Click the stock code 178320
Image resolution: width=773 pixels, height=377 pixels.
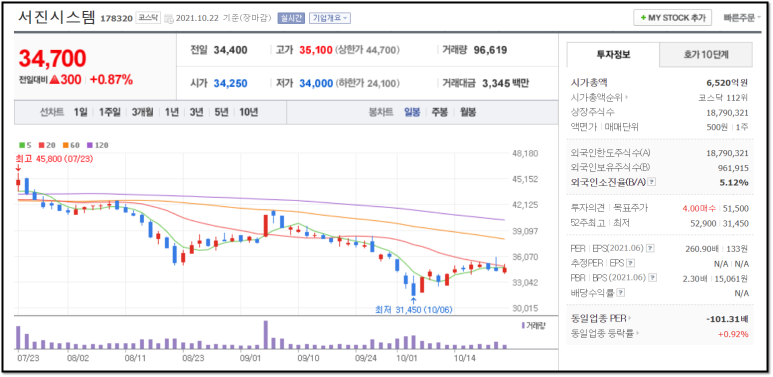pos(116,19)
